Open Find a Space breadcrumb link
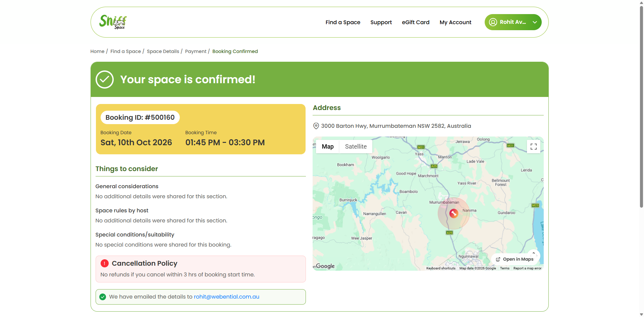This screenshot has width=644, height=317. [125, 51]
